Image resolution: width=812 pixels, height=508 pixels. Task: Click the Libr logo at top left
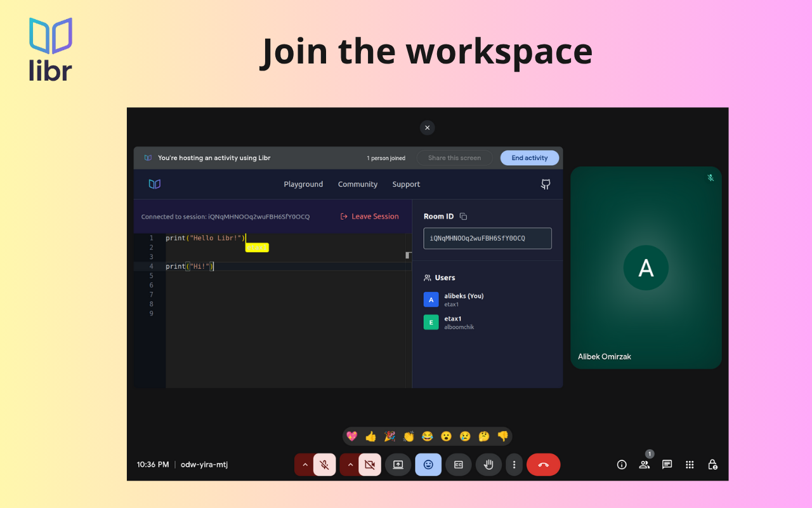coord(51,50)
